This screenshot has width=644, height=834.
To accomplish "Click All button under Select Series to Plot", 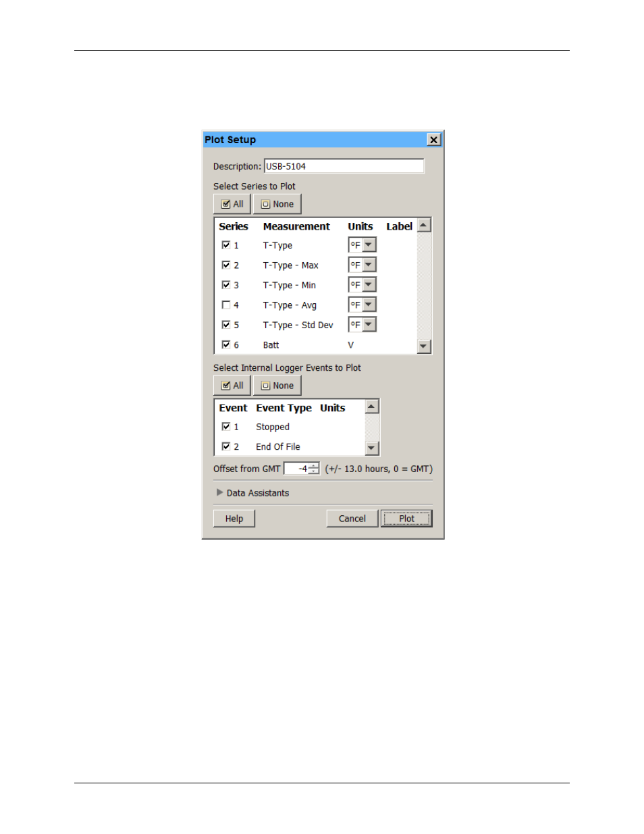I will tap(232, 204).
